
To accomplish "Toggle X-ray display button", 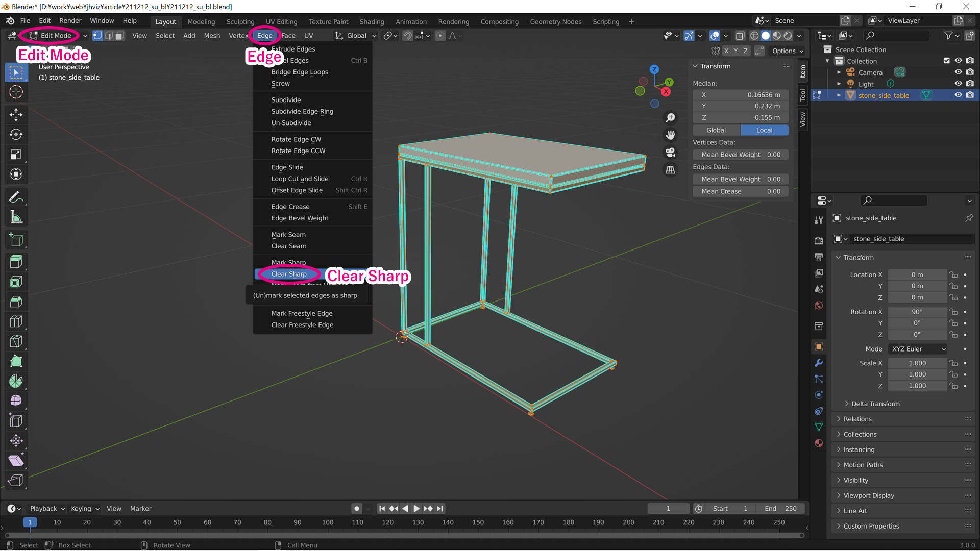I will [x=740, y=36].
